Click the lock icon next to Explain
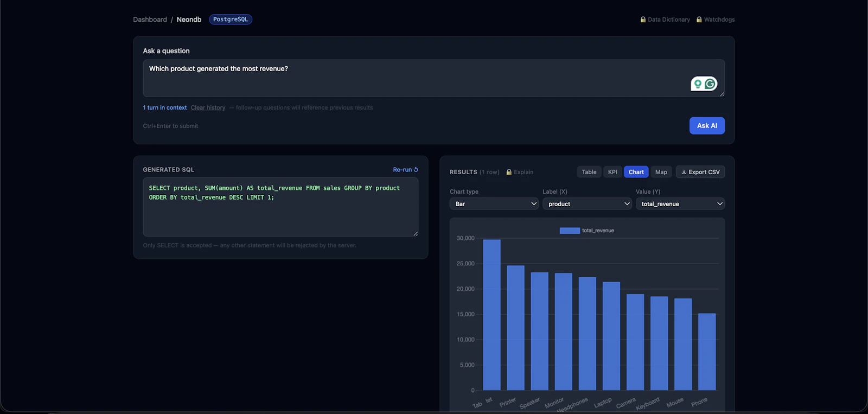The image size is (868, 414). point(509,172)
